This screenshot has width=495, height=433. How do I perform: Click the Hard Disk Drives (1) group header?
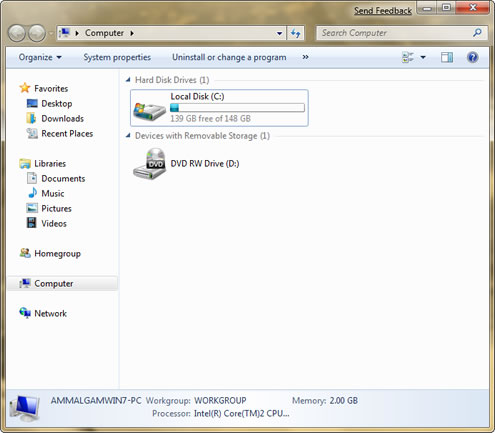click(x=172, y=80)
